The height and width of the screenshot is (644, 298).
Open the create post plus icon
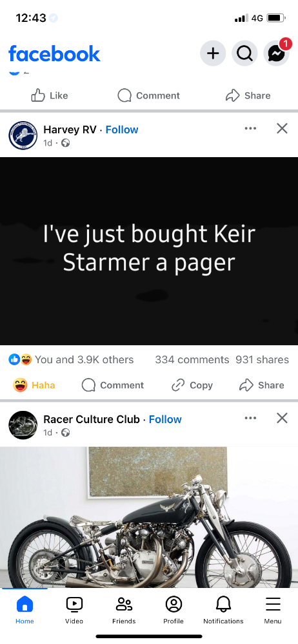tap(213, 53)
